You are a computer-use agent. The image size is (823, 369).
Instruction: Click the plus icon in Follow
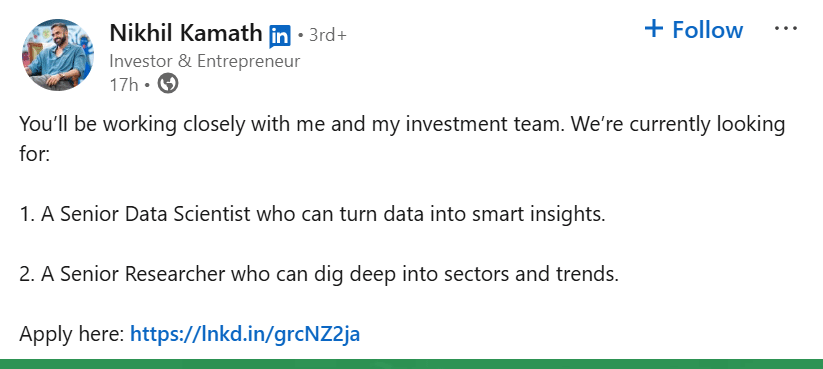(653, 28)
